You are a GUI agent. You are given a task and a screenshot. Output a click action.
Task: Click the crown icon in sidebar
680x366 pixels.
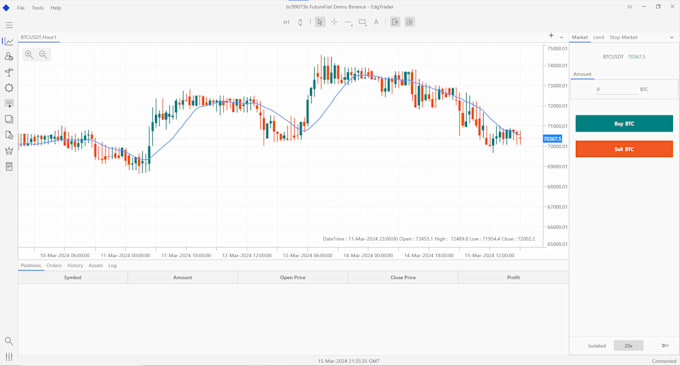9,151
